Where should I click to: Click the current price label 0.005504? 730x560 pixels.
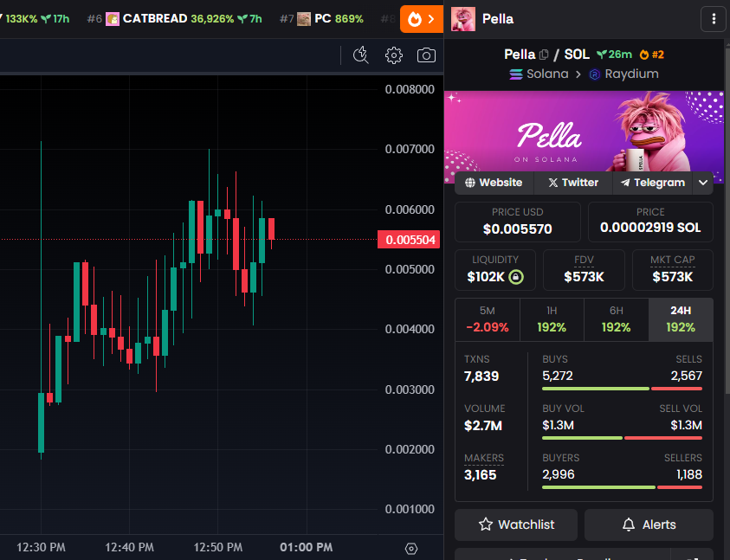tap(409, 240)
